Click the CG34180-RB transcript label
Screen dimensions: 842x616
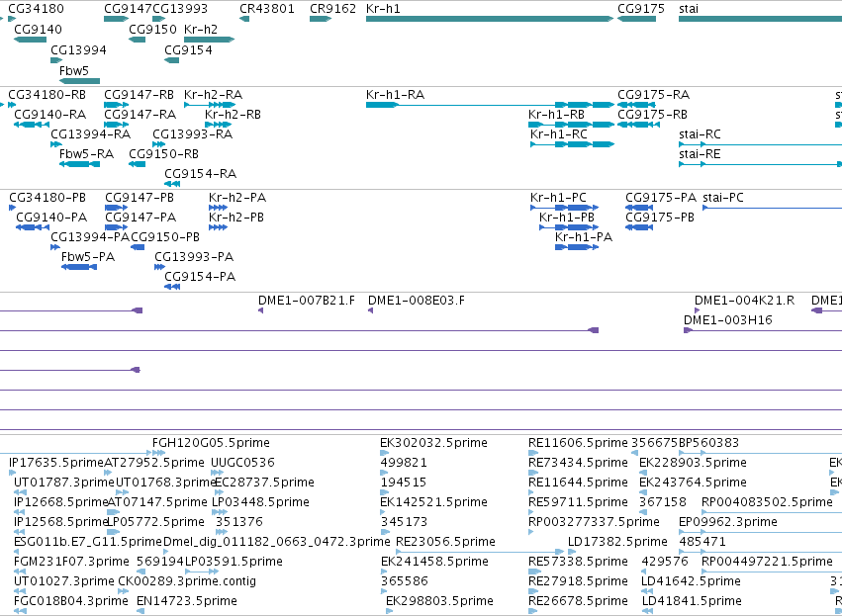pyautogui.click(x=47, y=95)
